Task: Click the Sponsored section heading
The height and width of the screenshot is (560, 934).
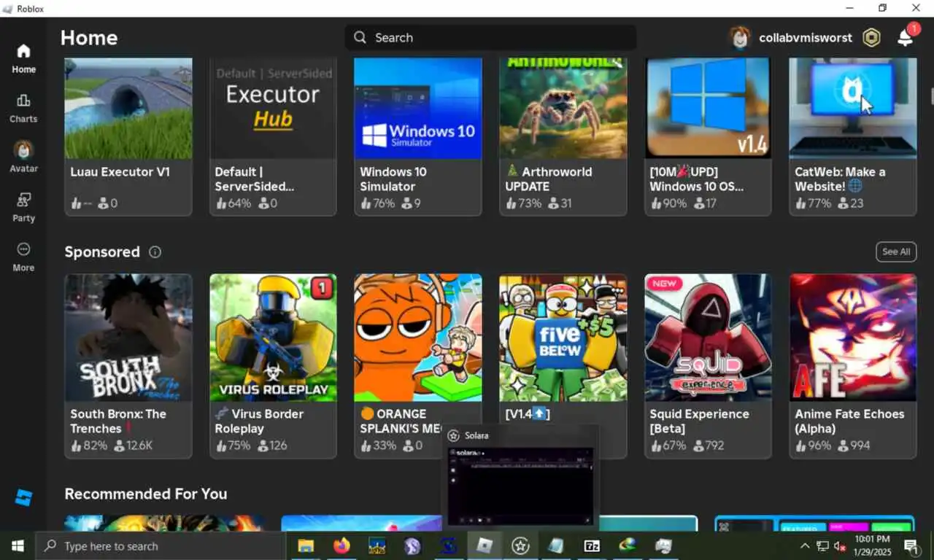Action: click(x=102, y=252)
